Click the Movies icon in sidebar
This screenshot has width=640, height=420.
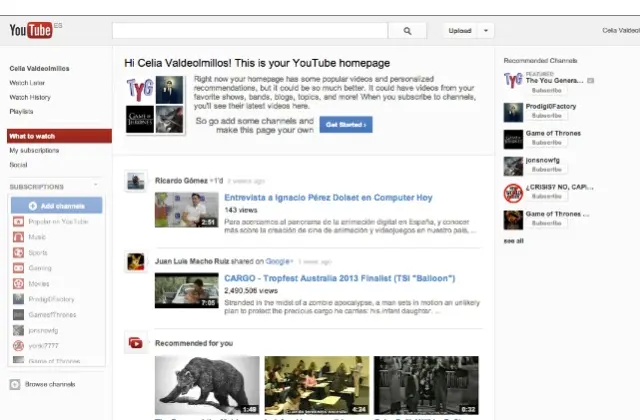[x=17, y=283]
